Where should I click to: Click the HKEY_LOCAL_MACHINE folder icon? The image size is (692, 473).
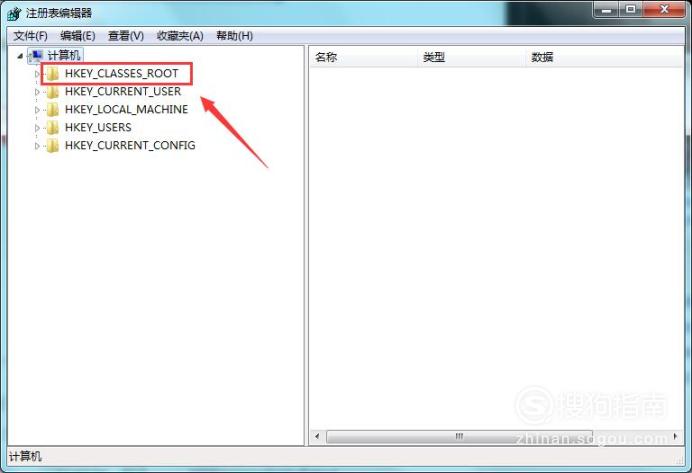coord(53,109)
